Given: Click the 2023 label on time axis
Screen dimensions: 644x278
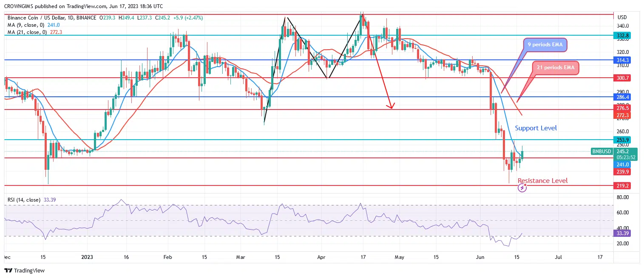Looking at the screenshot, I should click(87, 257).
